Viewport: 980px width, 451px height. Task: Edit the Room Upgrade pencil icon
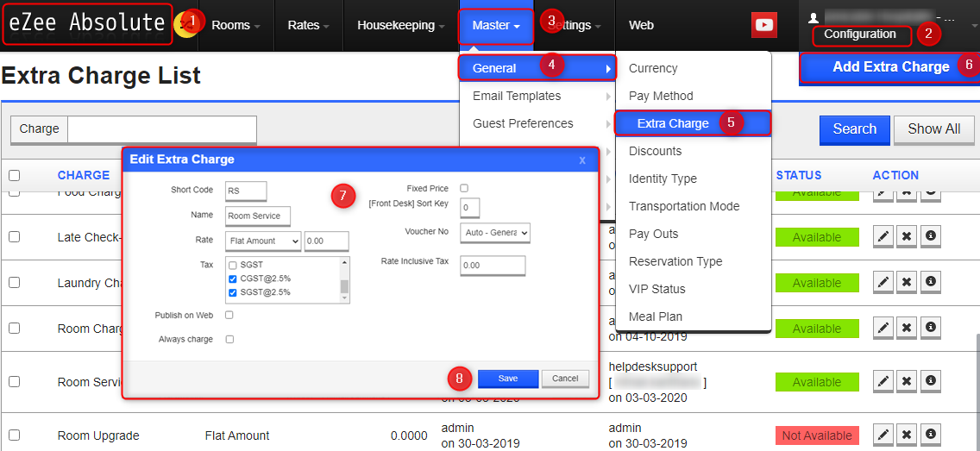(883, 435)
